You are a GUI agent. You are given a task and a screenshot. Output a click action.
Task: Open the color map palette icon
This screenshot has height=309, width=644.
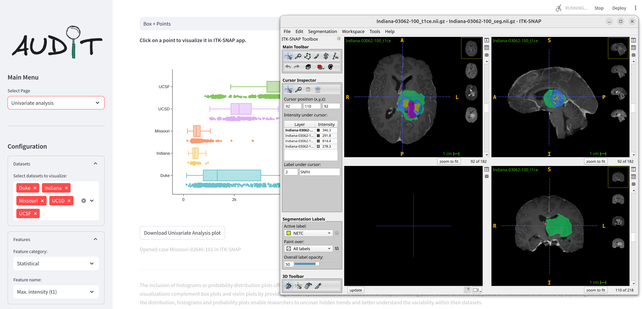(330, 67)
